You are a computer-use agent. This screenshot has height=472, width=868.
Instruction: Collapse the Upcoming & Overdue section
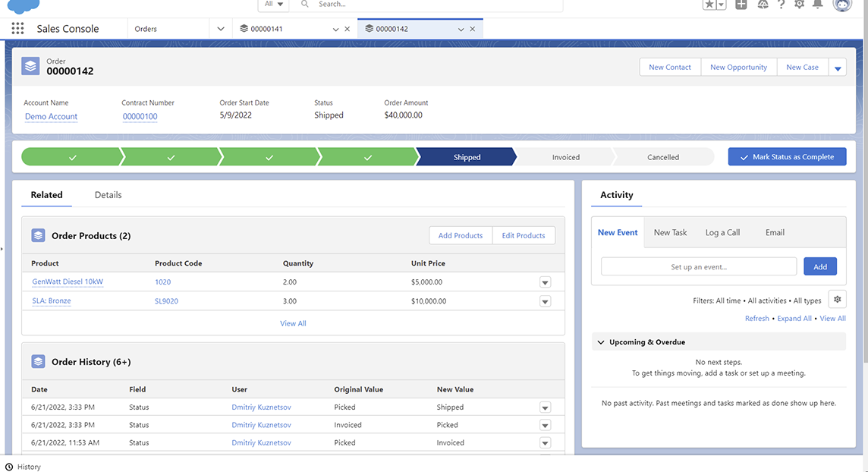coord(601,342)
